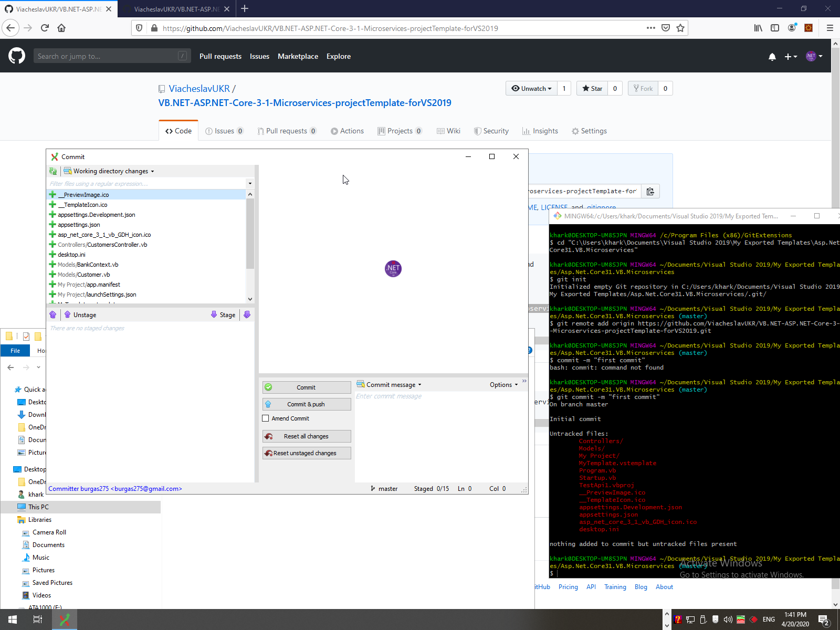Open Task View on taskbar
Image resolution: width=840 pixels, height=630 pixels.
(x=38, y=619)
